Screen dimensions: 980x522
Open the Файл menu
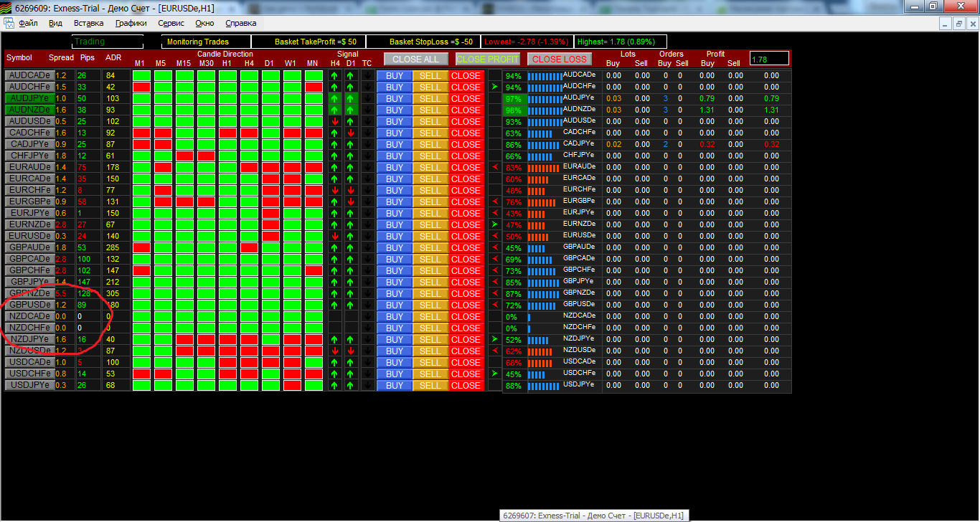pos(29,23)
